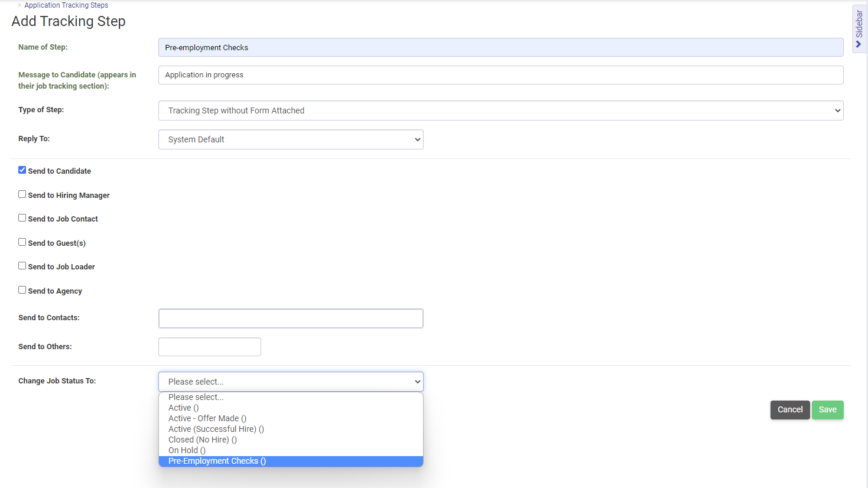Click the green Save button
Image resolution: width=868 pixels, height=488 pixels.
tap(827, 410)
